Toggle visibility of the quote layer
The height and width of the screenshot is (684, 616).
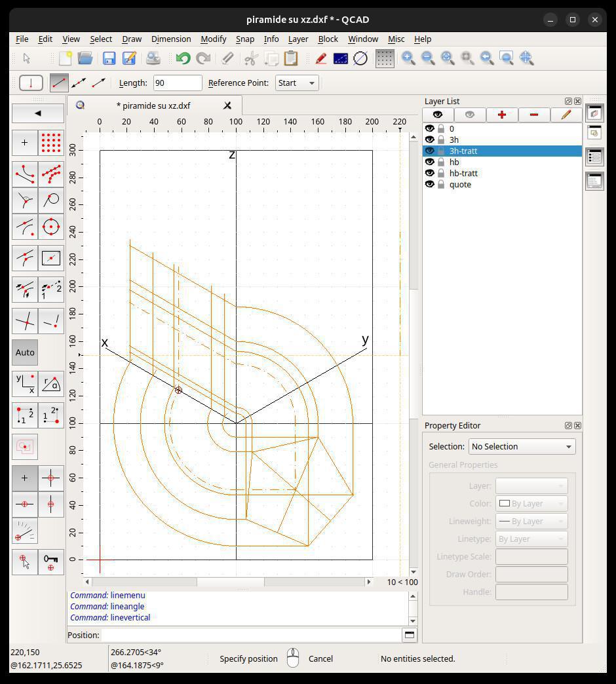point(430,184)
